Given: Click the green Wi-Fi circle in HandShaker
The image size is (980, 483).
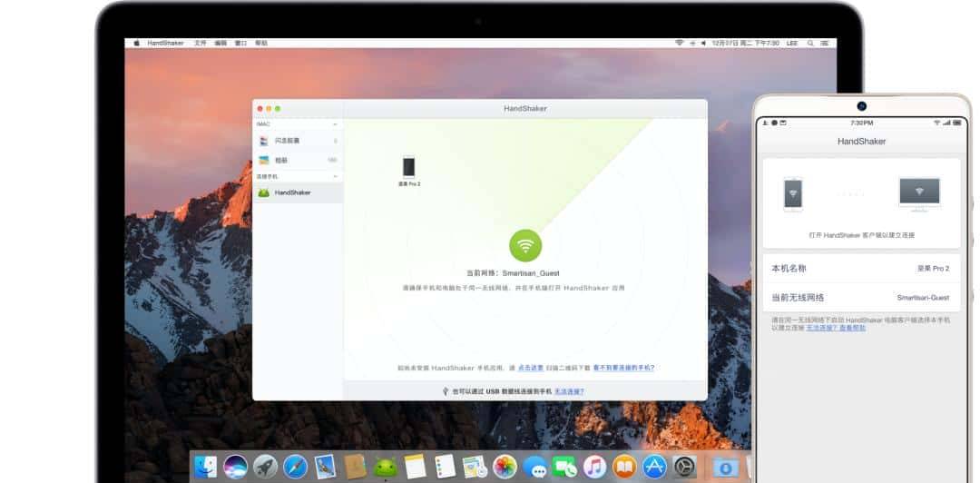Looking at the screenshot, I should coord(525,245).
